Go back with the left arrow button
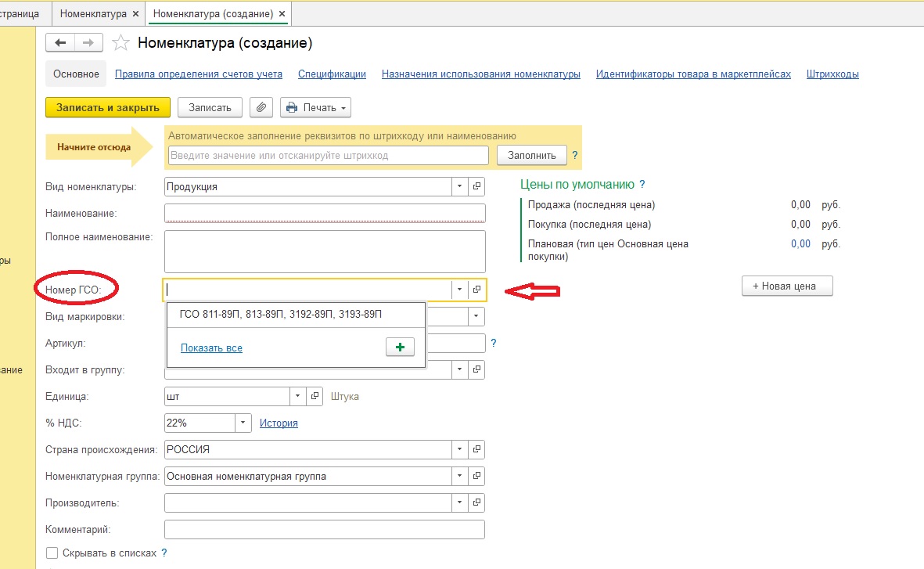Image resolution: width=924 pixels, height=569 pixels. (60, 42)
